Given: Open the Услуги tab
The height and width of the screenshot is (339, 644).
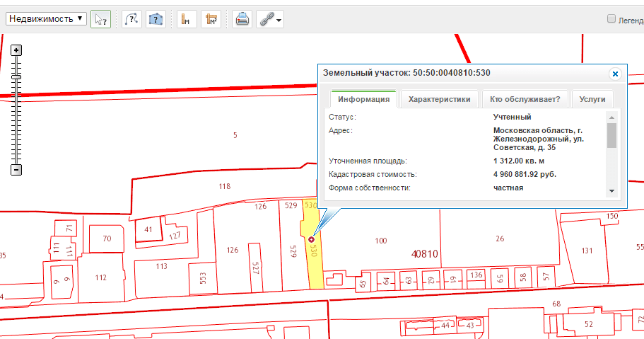Looking at the screenshot, I should click(592, 99).
